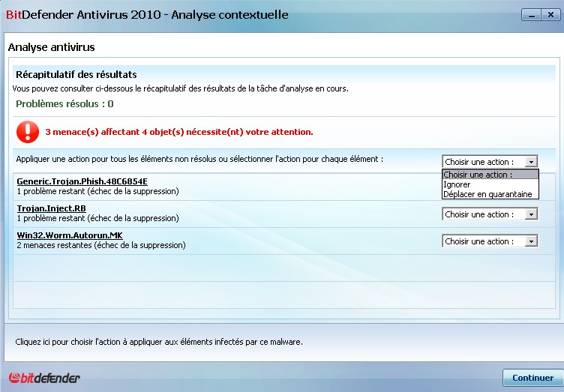The width and height of the screenshot is (564, 392).
Task: Click '3 menace(s) affectant 4 objet(s)' warning text
Action: click(x=179, y=132)
